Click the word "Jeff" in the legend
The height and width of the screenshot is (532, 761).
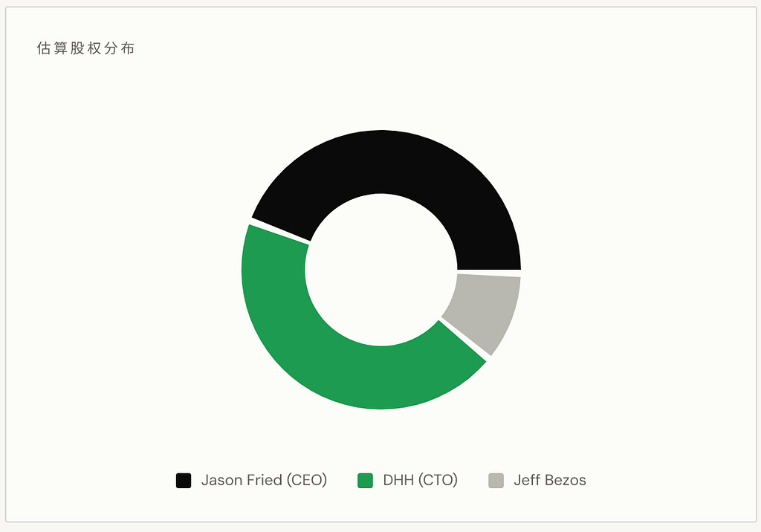point(526,481)
